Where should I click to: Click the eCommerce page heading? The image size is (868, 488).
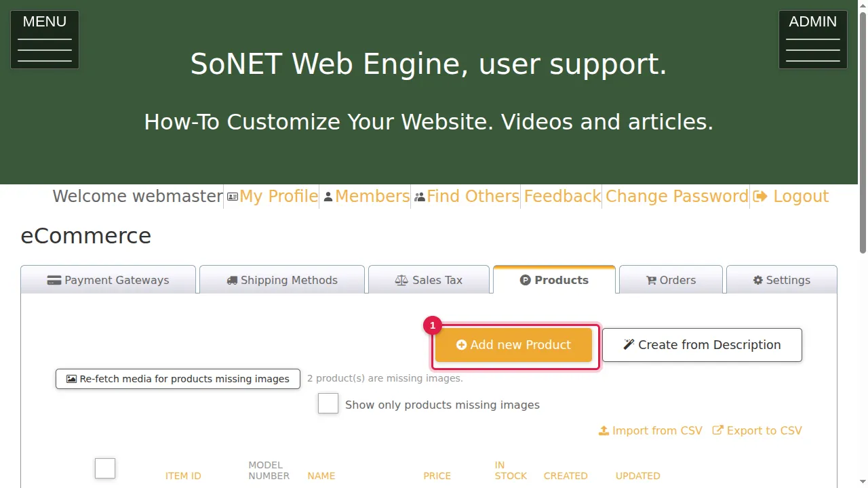click(x=86, y=236)
